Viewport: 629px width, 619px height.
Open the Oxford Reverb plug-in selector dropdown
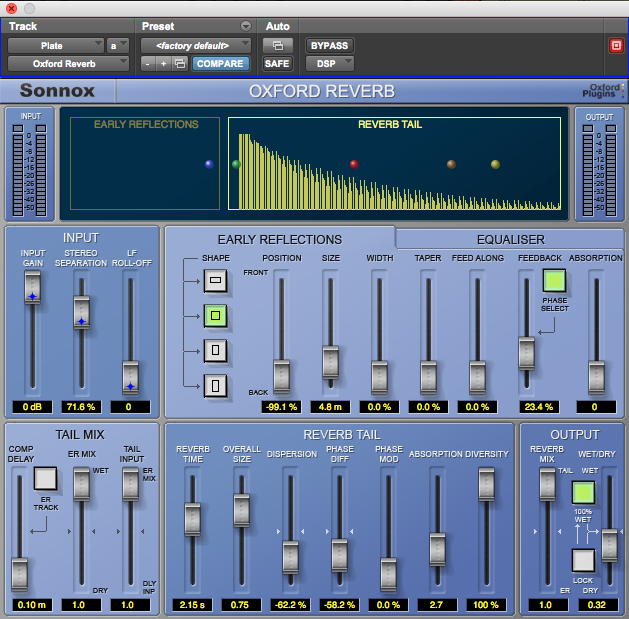(x=68, y=64)
